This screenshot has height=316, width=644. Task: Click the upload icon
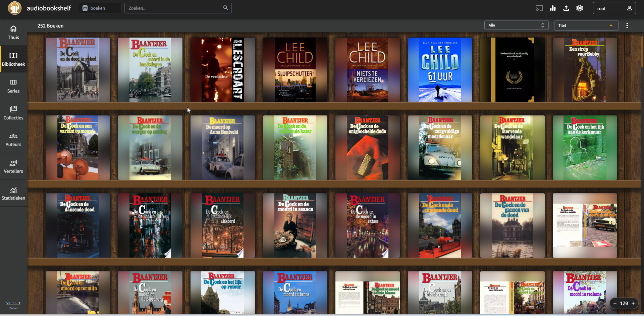[x=566, y=8]
